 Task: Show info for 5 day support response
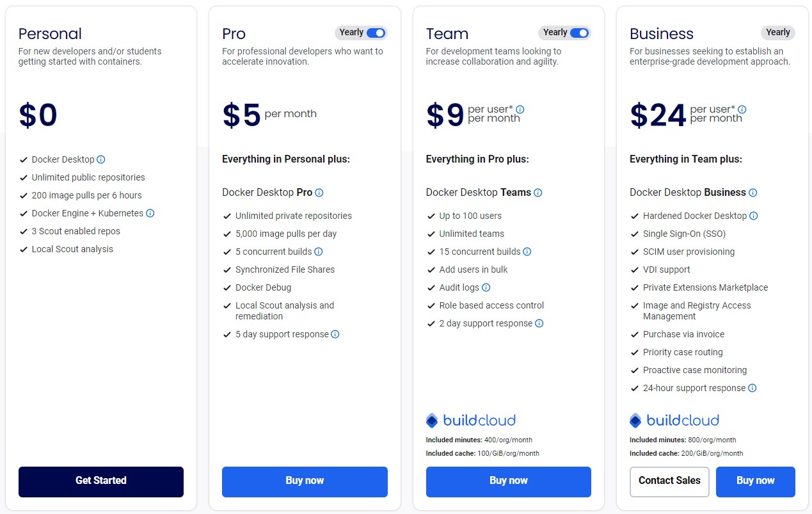point(335,334)
